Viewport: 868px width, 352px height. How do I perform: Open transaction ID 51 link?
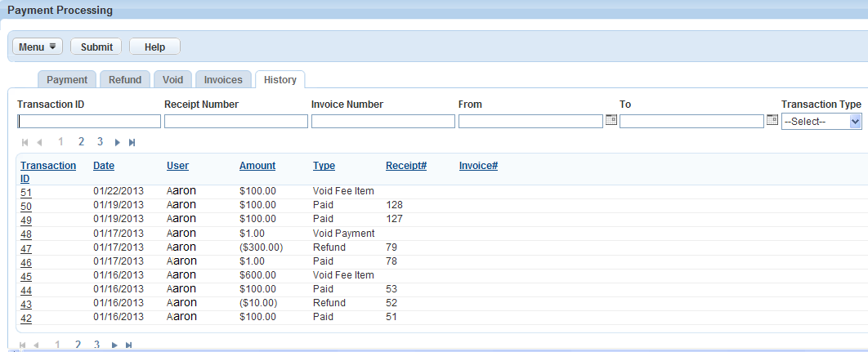point(26,191)
